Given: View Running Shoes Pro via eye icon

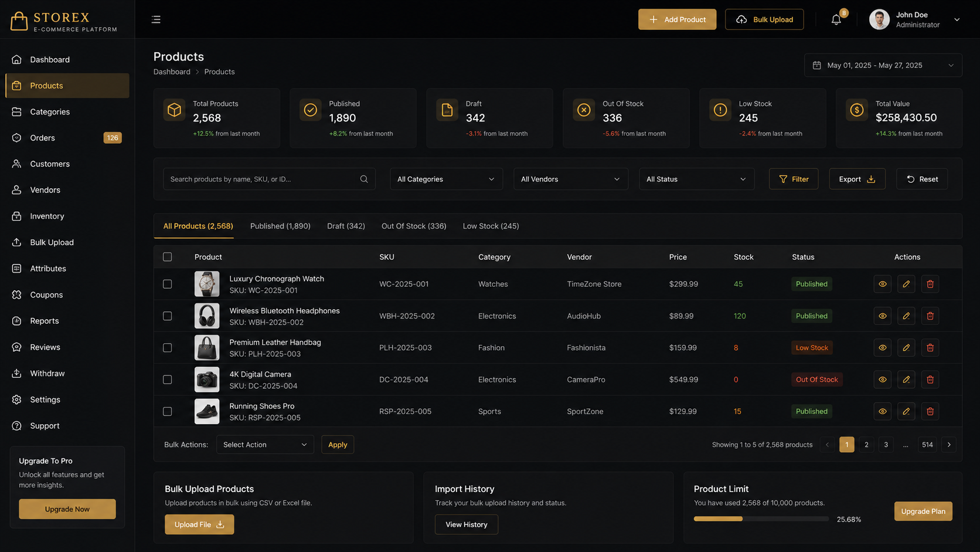Looking at the screenshot, I should (882, 411).
